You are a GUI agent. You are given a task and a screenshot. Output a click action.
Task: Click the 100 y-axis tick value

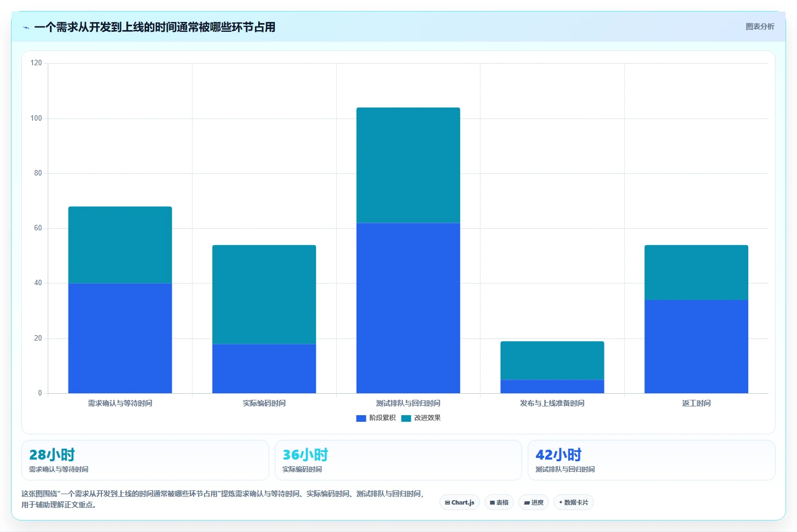tap(36, 118)
